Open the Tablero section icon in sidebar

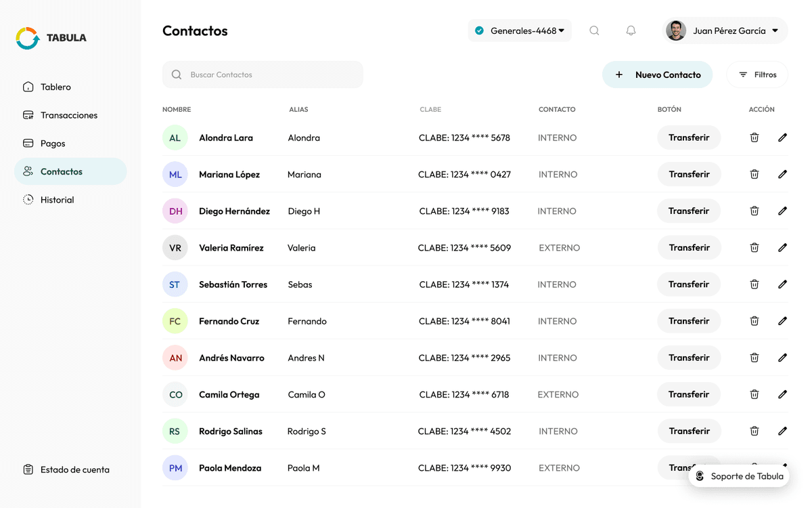point(28,87)
